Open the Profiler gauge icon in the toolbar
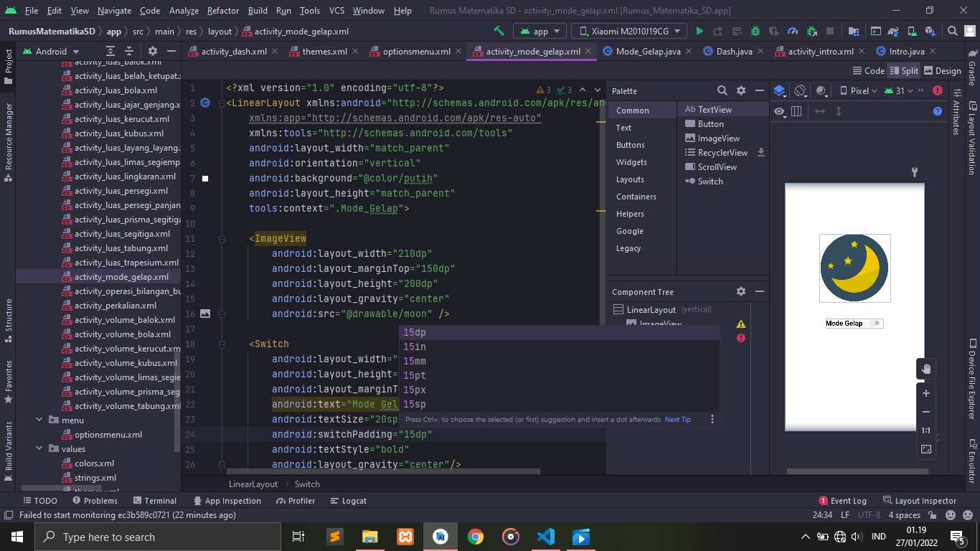 point(793,32)
